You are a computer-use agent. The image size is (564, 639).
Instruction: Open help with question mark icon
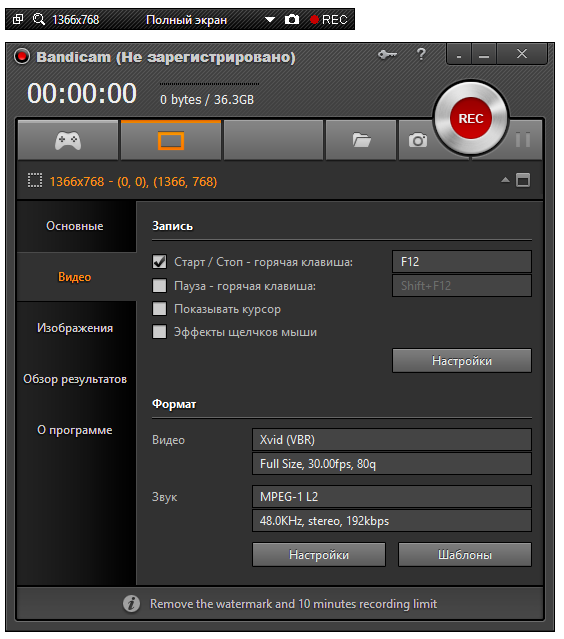tap(421, 54)
